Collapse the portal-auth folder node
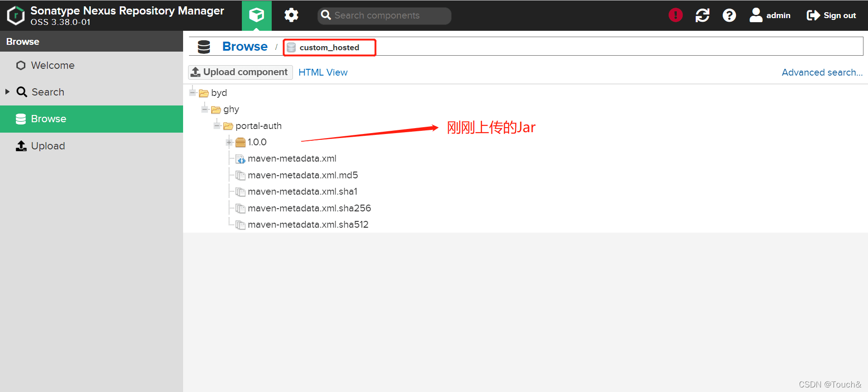The height and width of the screenshot is (392, 868). pos(217,125)
